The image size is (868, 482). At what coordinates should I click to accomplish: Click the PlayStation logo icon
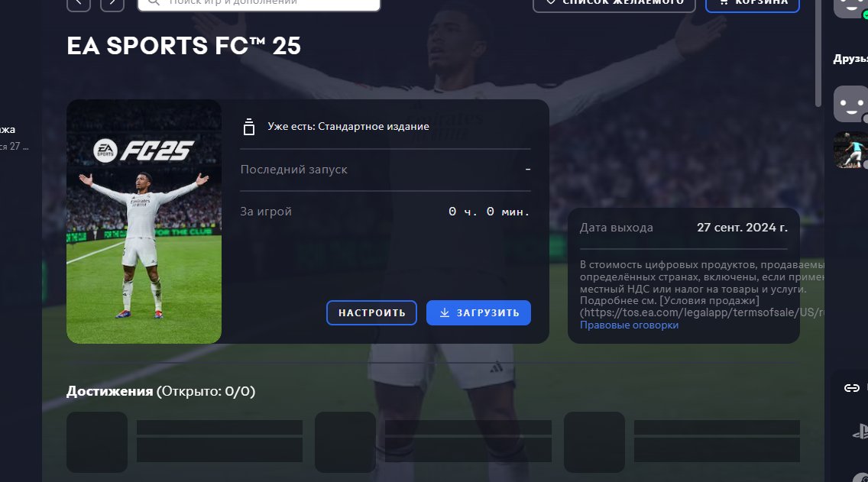(860, 432)
